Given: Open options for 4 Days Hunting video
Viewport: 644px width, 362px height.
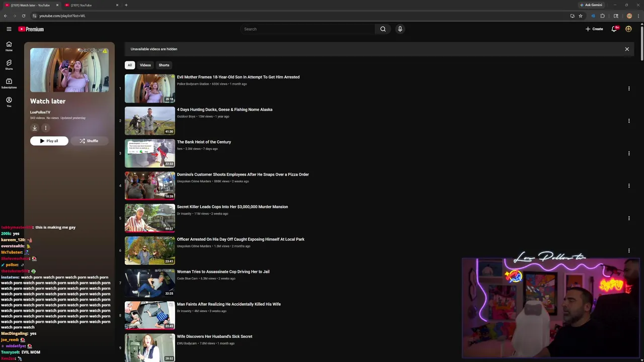Looking at the screenshot, I should click(629, 121).
